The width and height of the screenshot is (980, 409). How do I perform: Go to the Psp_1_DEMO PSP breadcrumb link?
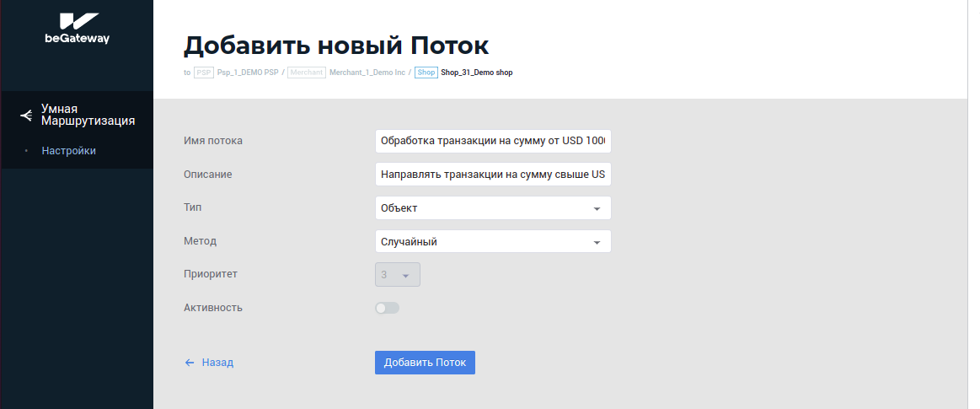[x=248, y=73]
